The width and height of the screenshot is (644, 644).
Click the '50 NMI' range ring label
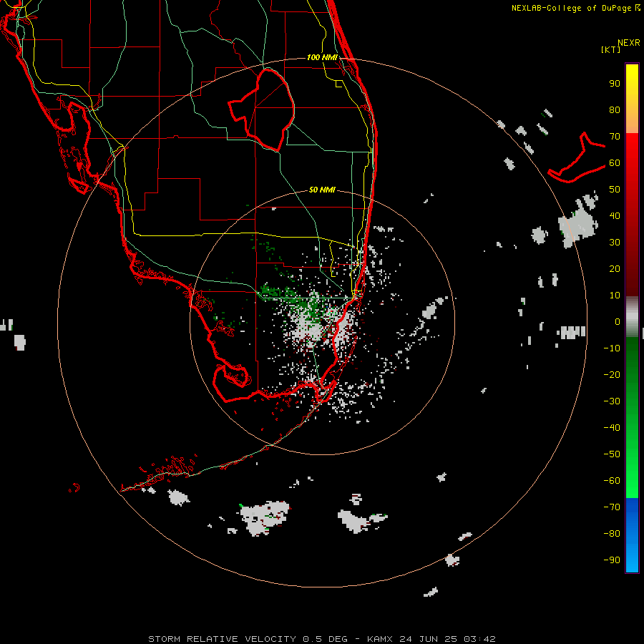click(322, 190)
